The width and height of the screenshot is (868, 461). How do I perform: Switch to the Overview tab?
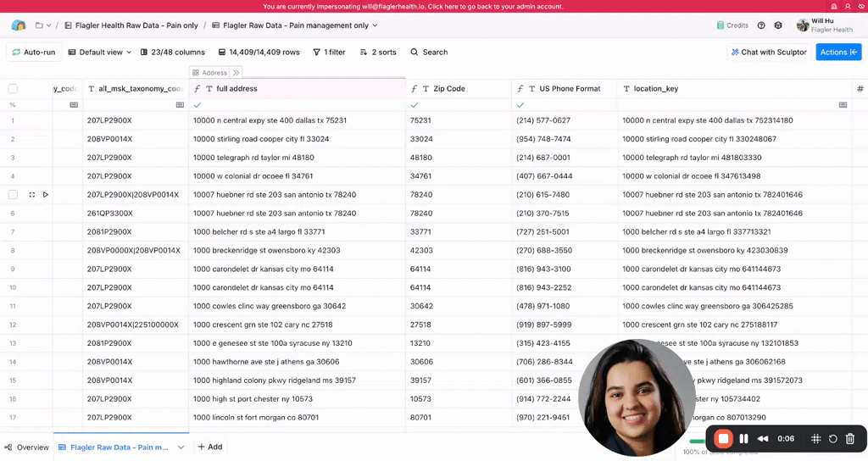click(26, 447)
